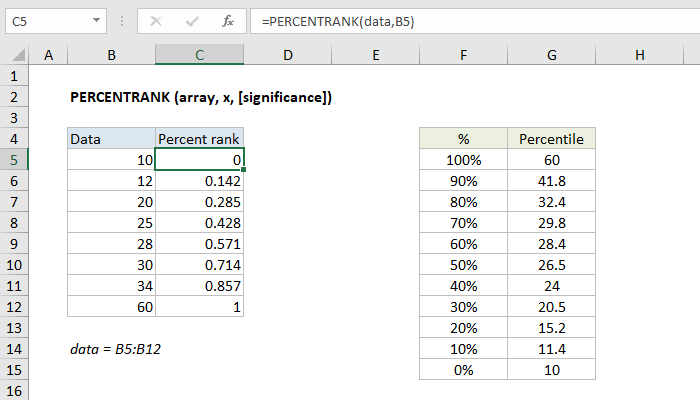Select column A header
The height and width of the screenshot is (400, 700).
click(x=48, y=55)
